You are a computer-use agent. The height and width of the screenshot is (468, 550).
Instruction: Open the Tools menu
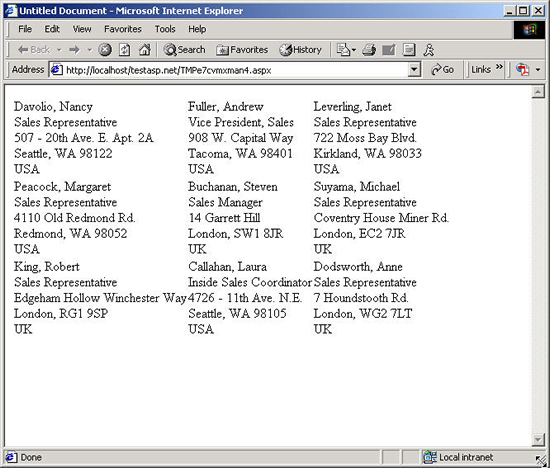click(x=165, y=29)
